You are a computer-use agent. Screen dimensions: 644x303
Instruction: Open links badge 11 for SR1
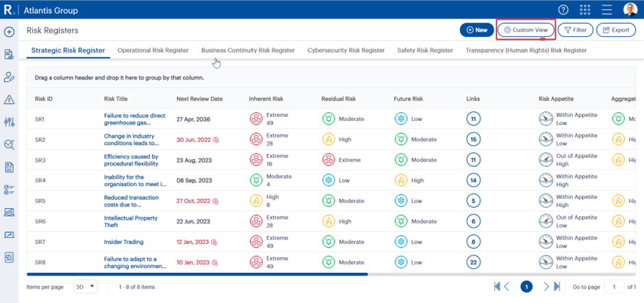pyautogui.click(x=473, y=119)
